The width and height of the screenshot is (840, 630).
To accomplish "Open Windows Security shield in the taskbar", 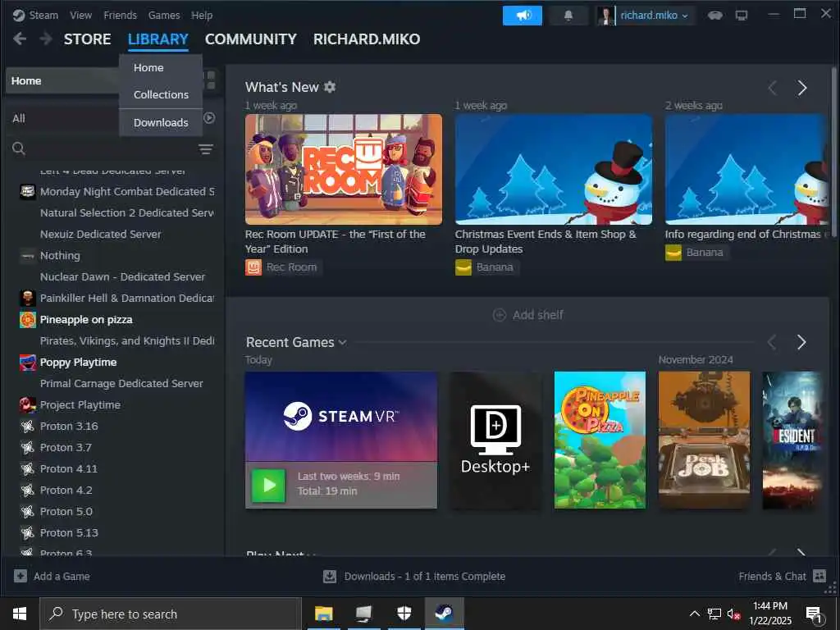I will (x=404, y=614).
